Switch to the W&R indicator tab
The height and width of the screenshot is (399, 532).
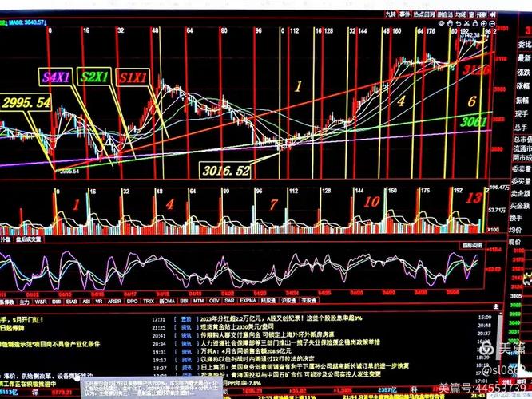41,302
